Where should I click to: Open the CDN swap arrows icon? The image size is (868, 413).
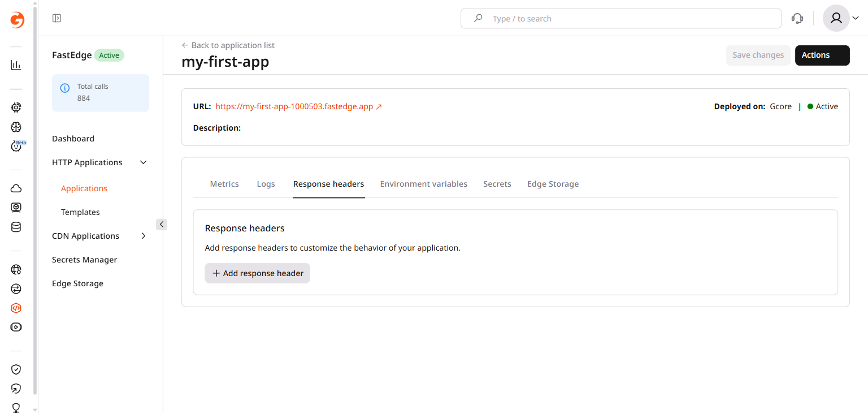pyautogui.click(x=16, y=289)
